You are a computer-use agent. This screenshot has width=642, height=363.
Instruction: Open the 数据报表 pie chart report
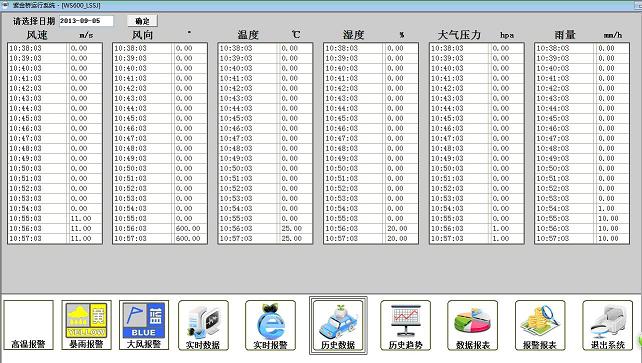pyautogui.click(x=472, y=325)
